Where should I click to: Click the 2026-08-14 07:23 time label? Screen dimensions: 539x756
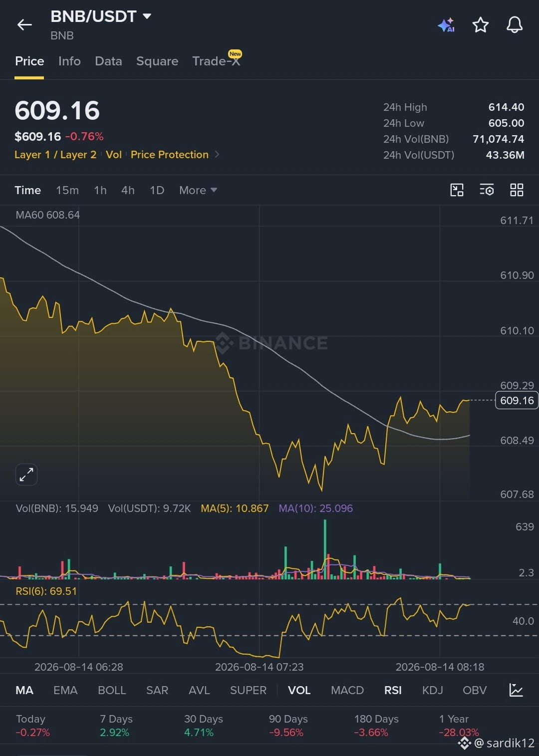point(259,667)
